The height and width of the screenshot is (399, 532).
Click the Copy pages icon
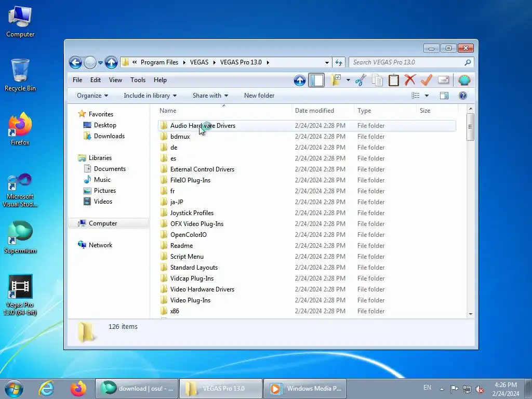click(377, 81)
